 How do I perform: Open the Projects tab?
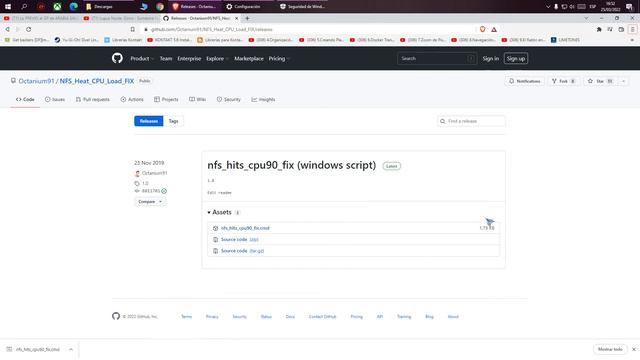click(166, 100)
